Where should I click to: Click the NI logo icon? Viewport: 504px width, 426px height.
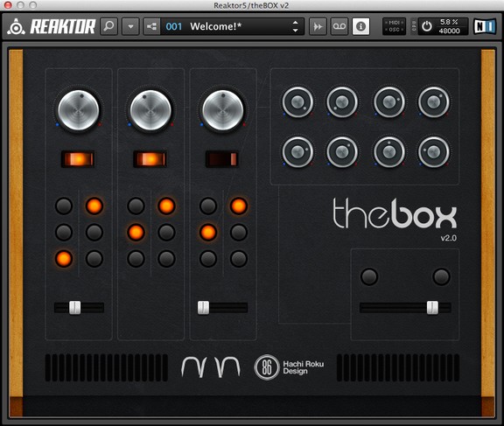485,26
